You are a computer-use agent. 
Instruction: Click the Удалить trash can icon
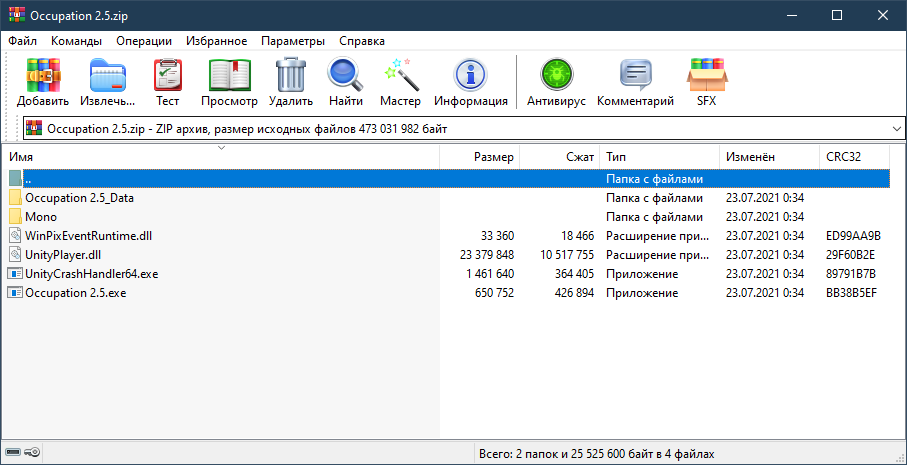click(x=291, y=76)
